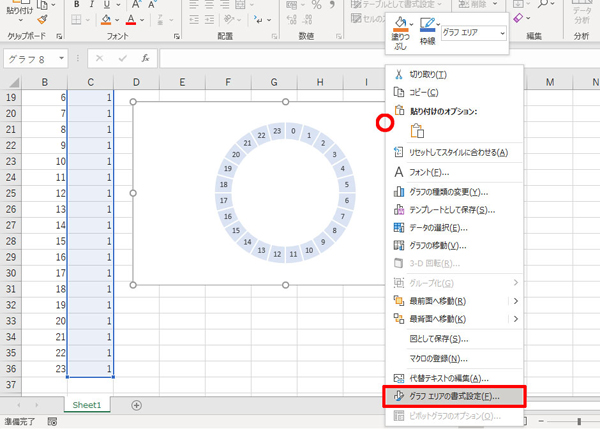
Task: Click the macro record icon in status bar
Action: tap(52, 422)
